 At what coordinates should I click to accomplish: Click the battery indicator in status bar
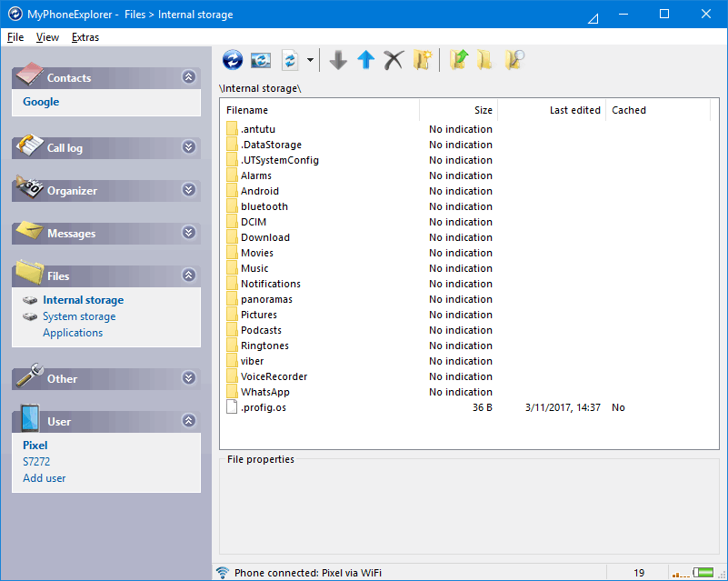[x=703, y=572]
